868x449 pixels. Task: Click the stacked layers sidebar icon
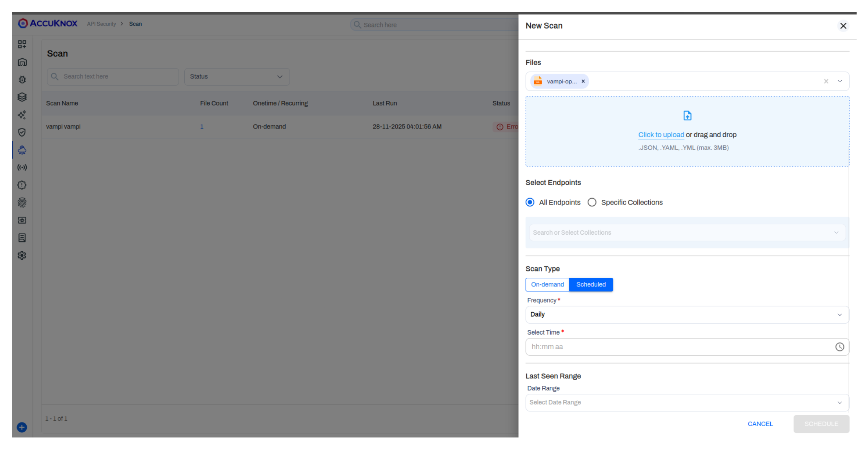22,97
